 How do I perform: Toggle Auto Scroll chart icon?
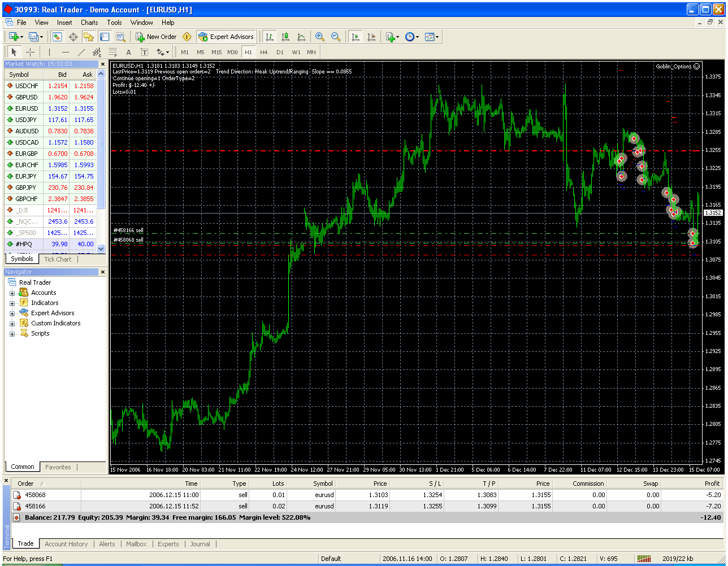click(356, 37)
